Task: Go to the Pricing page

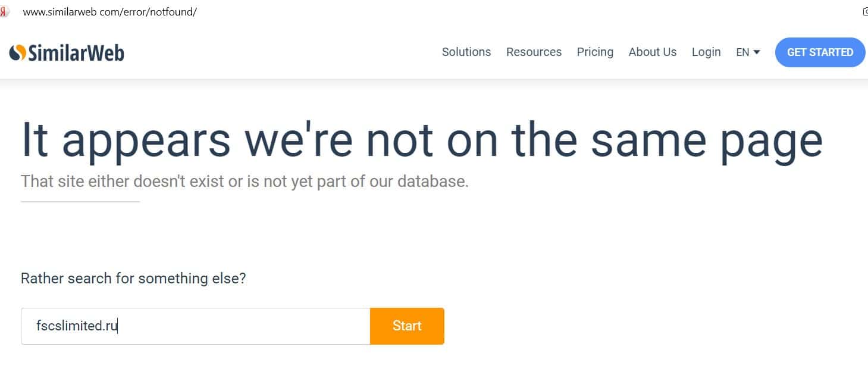Action: point(595,52)
